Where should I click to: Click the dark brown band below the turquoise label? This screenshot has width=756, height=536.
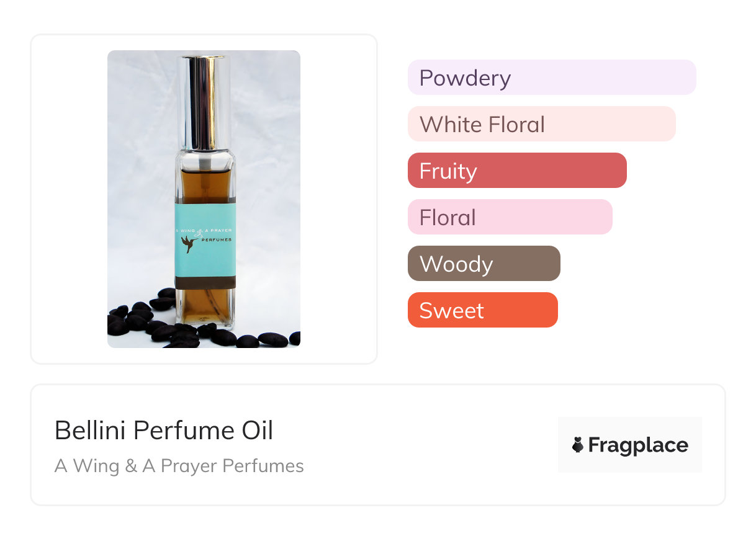click(205, 282)
